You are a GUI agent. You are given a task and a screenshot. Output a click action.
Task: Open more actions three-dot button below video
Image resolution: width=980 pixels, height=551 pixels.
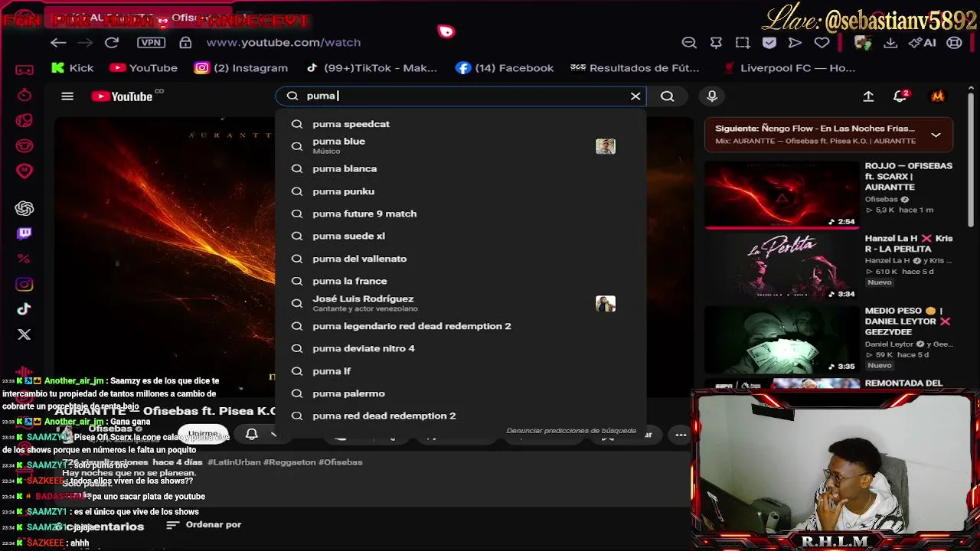point(681,435)
